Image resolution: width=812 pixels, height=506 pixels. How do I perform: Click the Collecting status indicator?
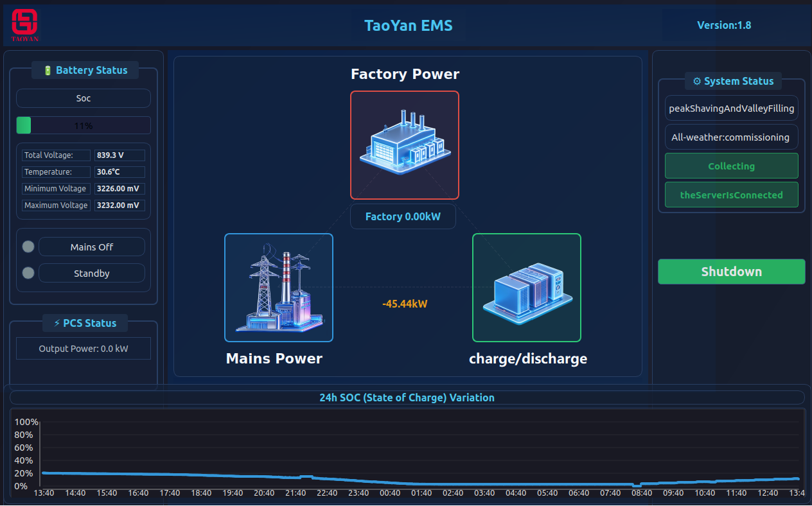coord(732,166)
